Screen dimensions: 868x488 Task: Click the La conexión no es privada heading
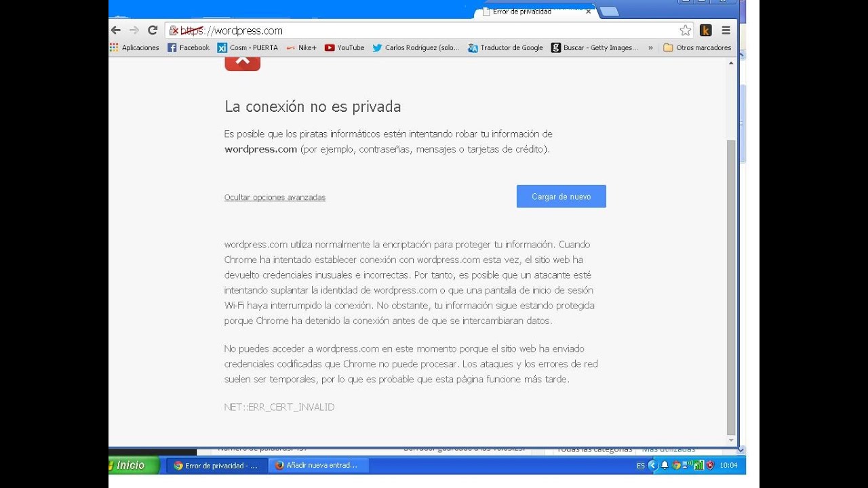pyautogui.click(x=313, y=106)
